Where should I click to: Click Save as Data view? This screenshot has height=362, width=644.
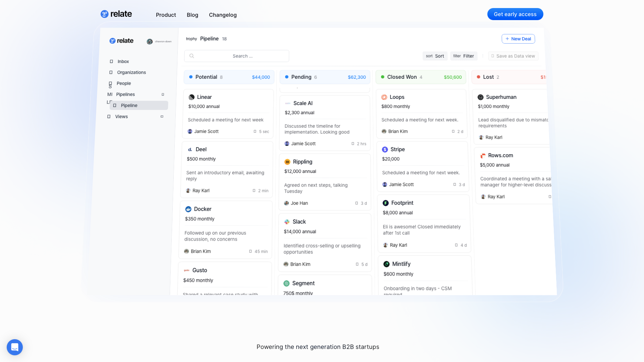point(513,56)
